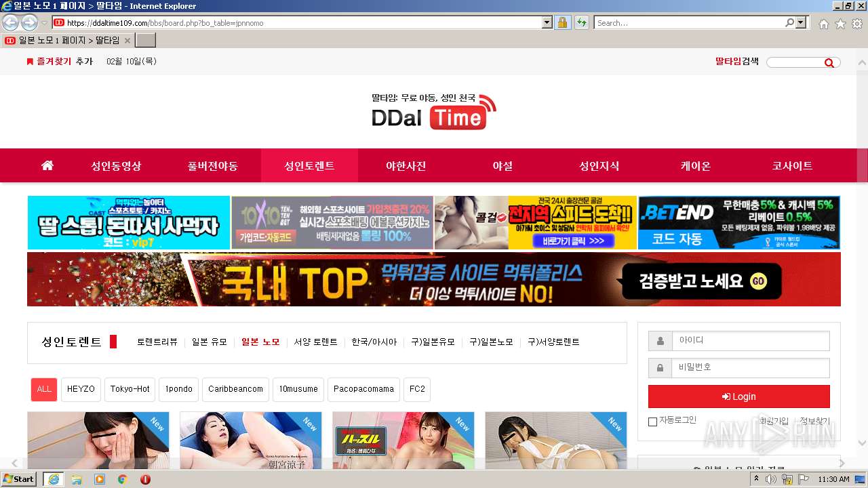
Task: Close the current browser tab
Action: click(x=127, y=41)
